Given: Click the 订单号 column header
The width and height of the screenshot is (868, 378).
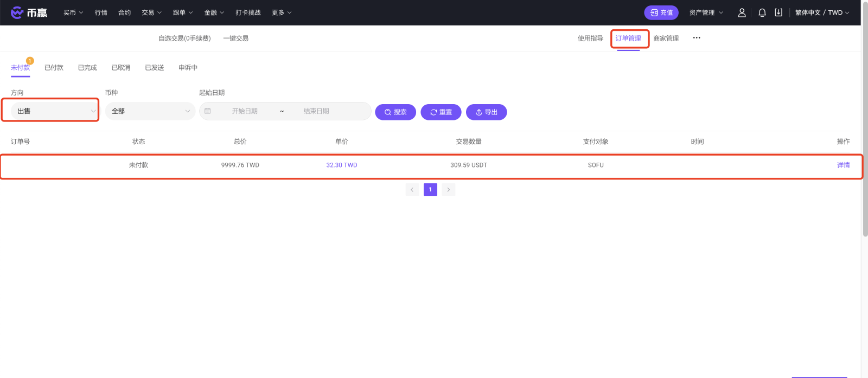Looking at the screenshot, I should pyautogui.click(x=20, y=142).
